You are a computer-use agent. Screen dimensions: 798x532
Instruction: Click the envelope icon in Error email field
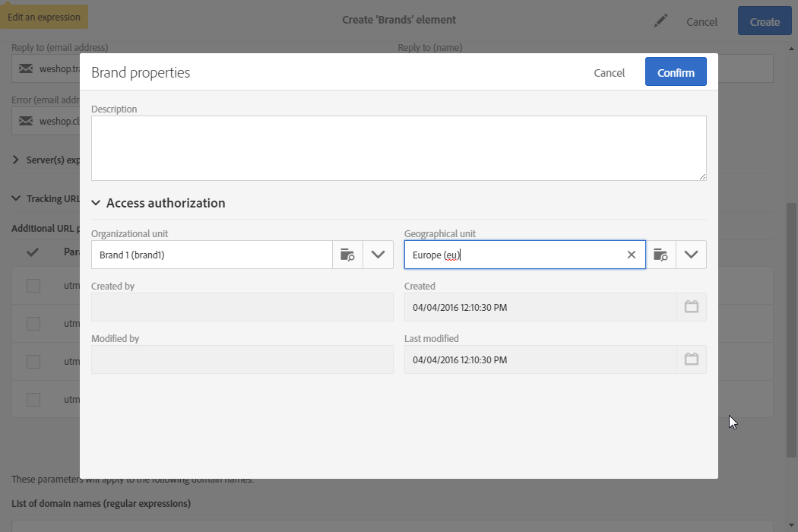[26, 121]
